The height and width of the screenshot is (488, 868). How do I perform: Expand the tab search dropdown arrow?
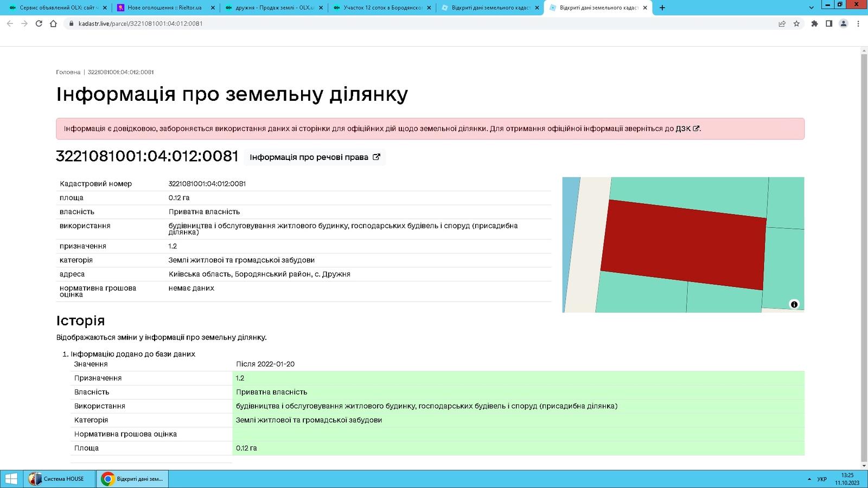click(x=812, y=8)
